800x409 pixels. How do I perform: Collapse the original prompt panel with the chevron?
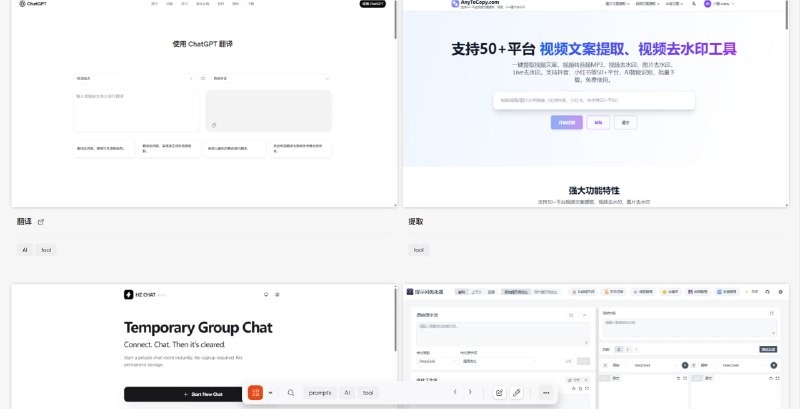coord(584,315)
